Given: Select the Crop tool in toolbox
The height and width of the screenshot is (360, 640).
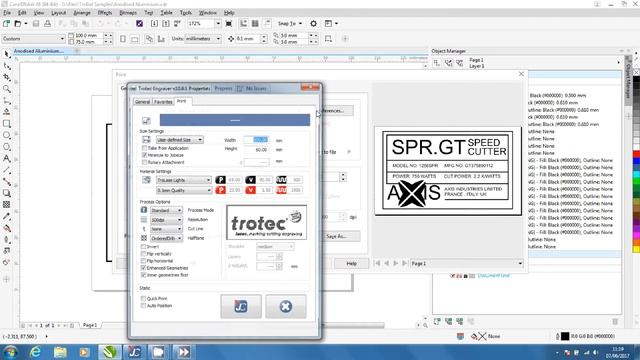Looking at the screenshot, I should [7, 77].
